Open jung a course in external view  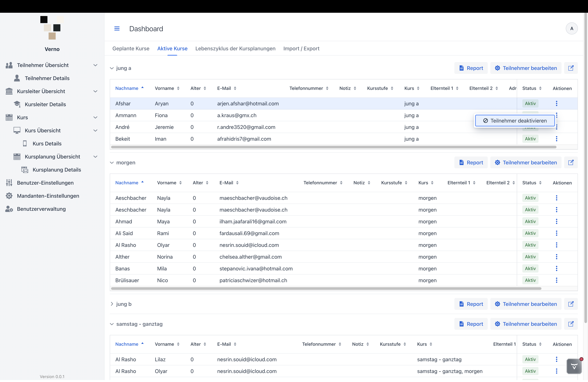(571, 68)
